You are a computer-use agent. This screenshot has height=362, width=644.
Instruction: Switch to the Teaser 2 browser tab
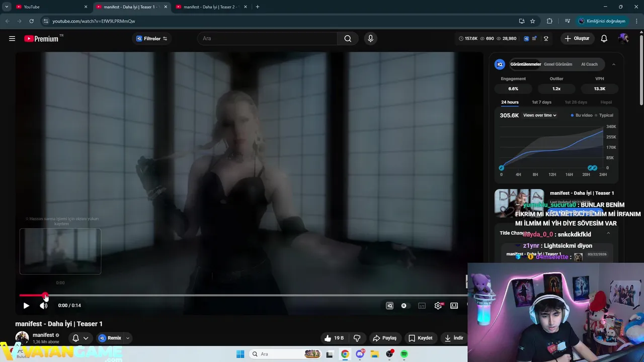[211, 7]
